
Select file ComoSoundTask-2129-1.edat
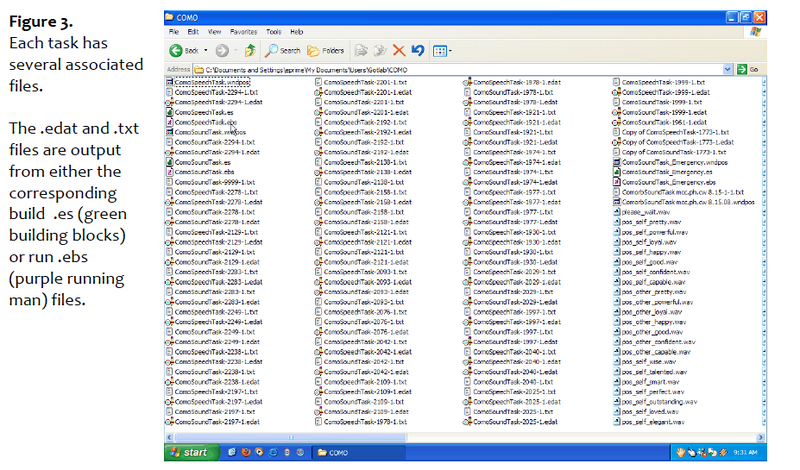point(213,262)
